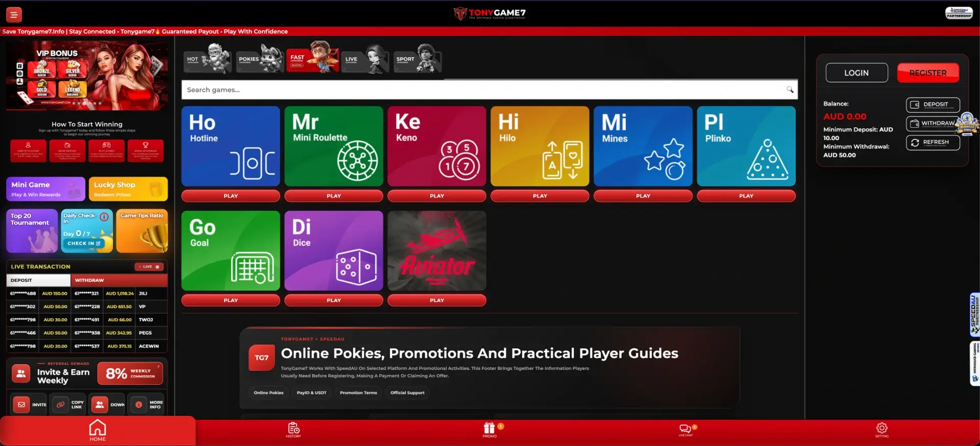
Task: Select the LIVE games category
Action: pos(364,59)
